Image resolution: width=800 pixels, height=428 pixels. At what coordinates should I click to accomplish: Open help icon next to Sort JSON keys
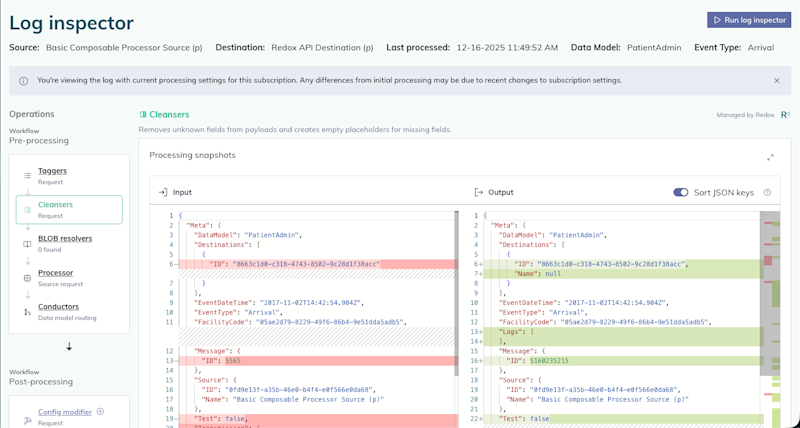(x=766, y=192)
